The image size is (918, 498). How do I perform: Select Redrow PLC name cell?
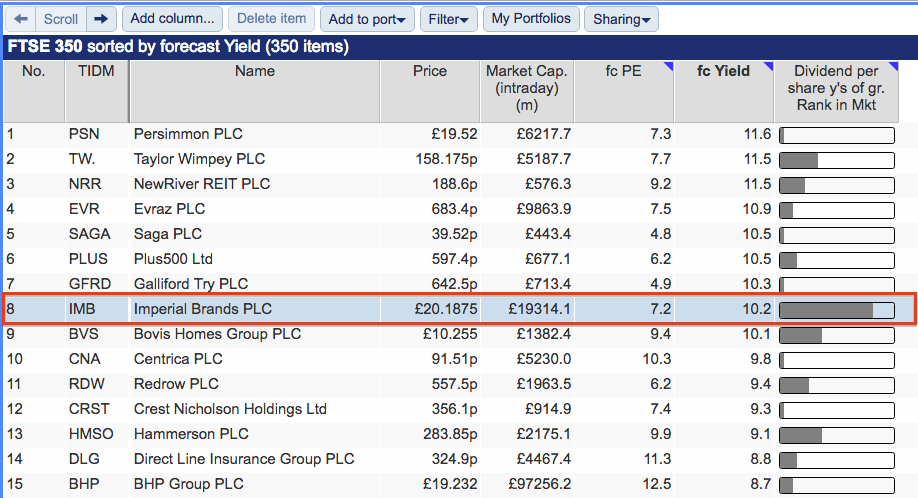[x=176, y=384]
